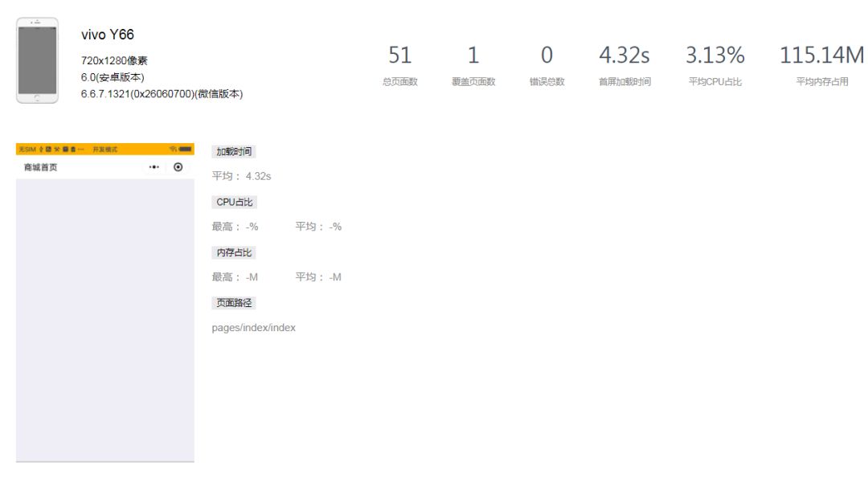Click the 首屏加载时间 label
The image size is (868, 504).
click(x=624, y=81)
